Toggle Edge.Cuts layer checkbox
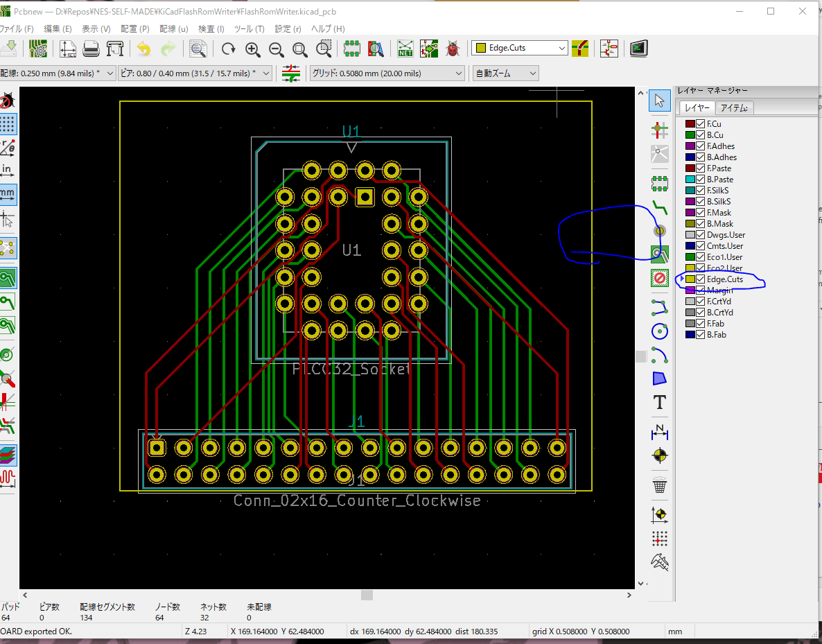822x644 pixels. 701,279
